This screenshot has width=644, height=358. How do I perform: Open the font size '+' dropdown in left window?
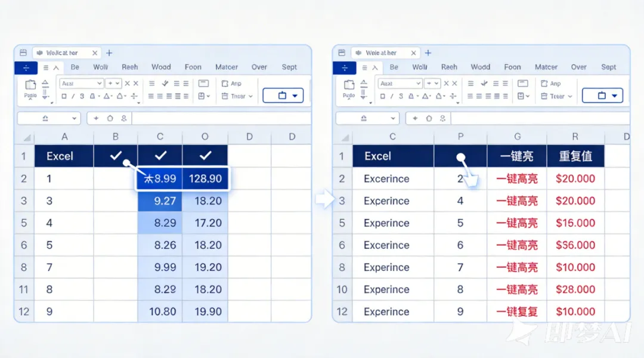point(113,84)
